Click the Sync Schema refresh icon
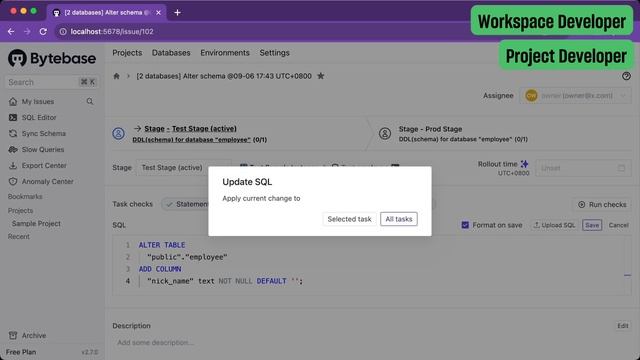 tap(13, 133)
